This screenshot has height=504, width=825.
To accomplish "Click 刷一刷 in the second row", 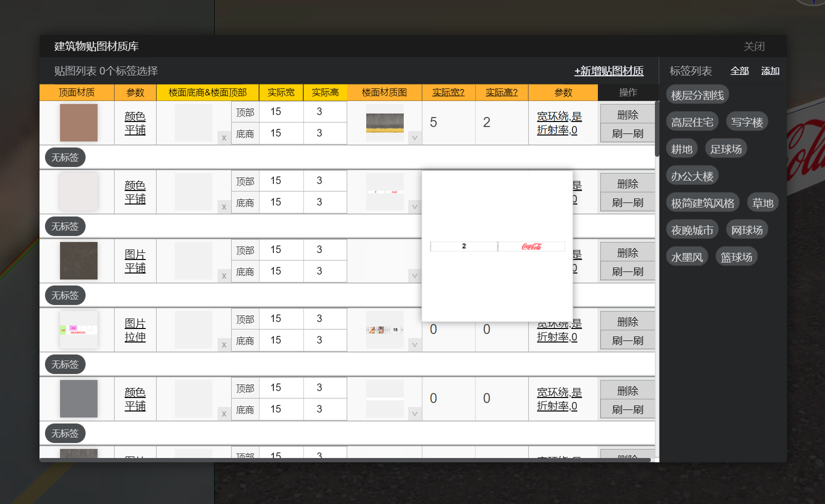I will 627,202.
